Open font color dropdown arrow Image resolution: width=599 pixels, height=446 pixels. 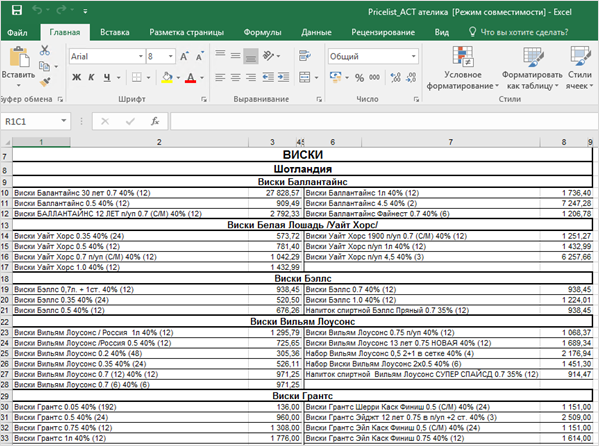pyautogui.click(x=202, y=78)
